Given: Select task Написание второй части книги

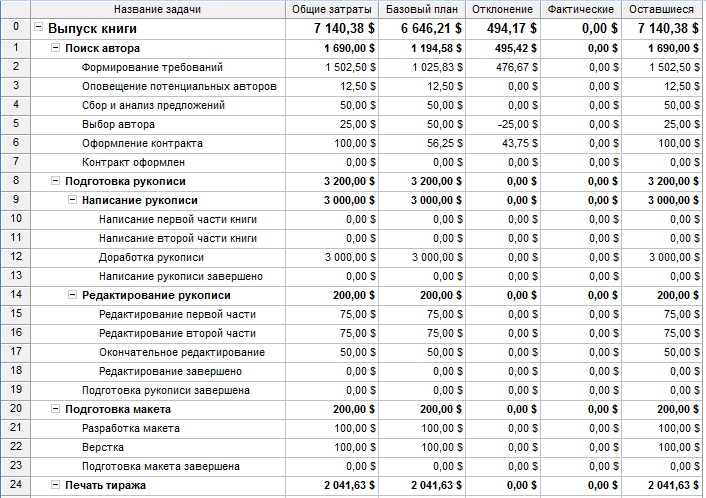Looking at the screenshot, I should point(178,238).
